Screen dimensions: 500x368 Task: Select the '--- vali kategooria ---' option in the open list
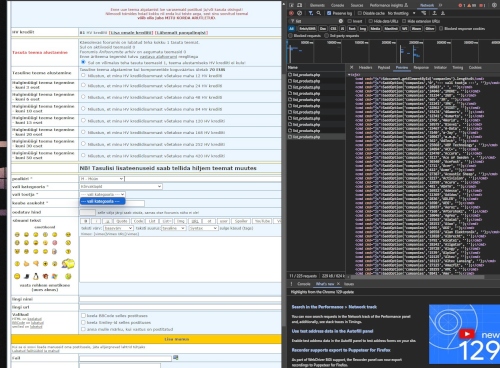103,201
